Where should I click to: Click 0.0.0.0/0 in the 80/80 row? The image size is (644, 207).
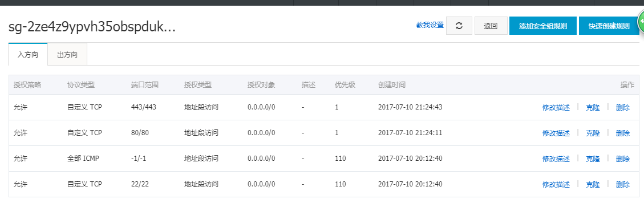point(261,133)
